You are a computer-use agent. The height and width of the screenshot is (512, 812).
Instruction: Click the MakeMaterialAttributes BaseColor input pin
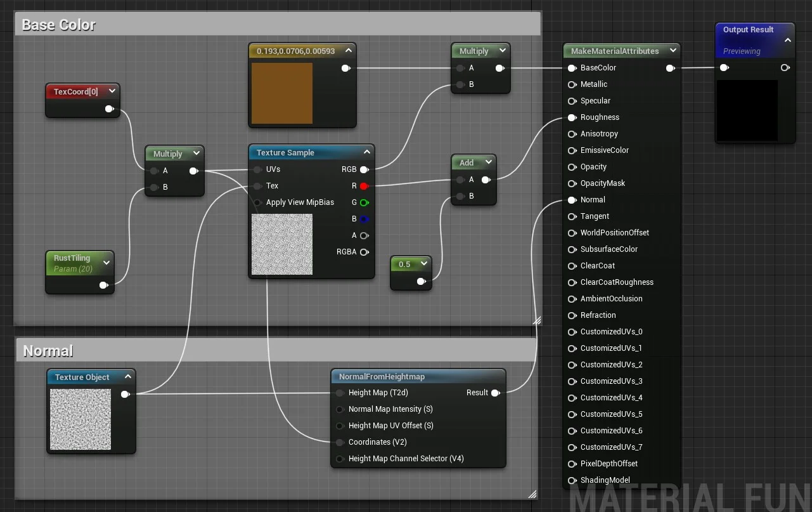pos(572,68)
